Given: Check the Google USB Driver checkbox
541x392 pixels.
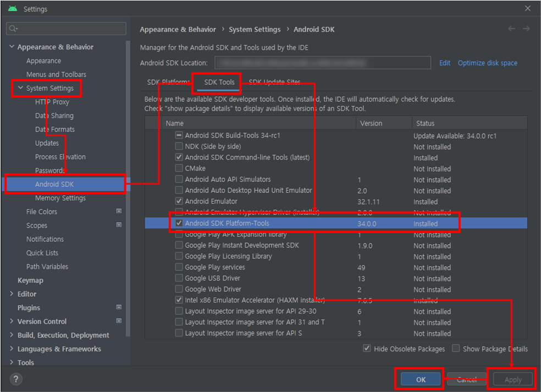Looking at the screenshot, I should point(179,278).
